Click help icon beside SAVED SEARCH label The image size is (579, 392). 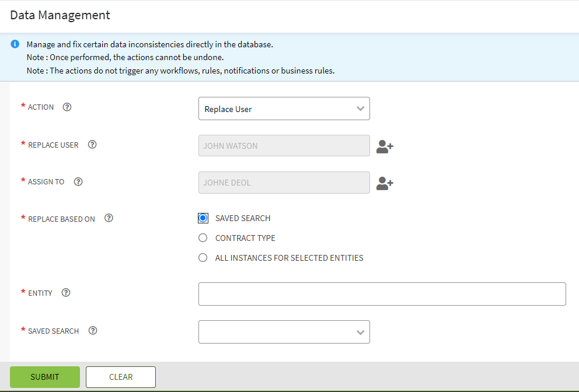(x=93, y=331)
